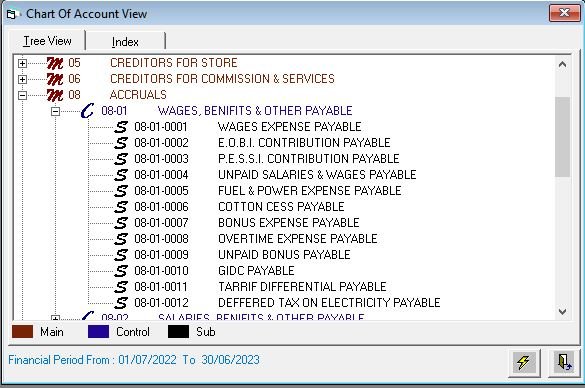
Task: Select OVERTIME EXPENSE PAYABLE row
Action: click(x=298, y=239)
